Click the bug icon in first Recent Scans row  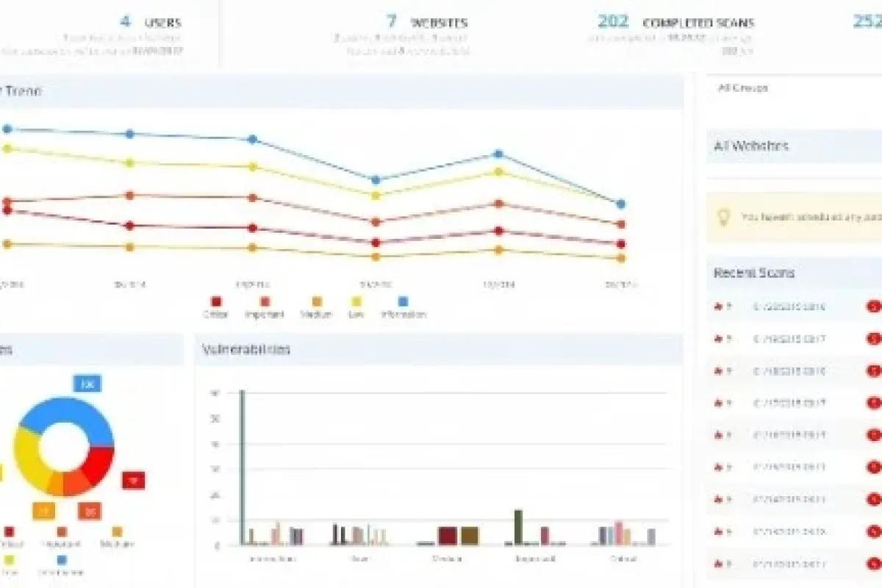(718, 306)
